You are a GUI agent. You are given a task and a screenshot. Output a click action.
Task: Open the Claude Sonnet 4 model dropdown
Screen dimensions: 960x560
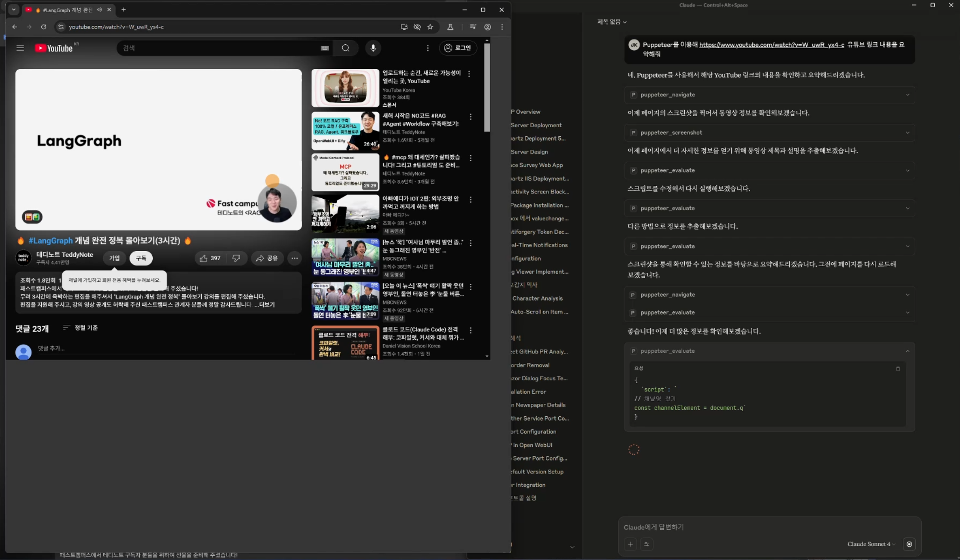pos(871,544)
